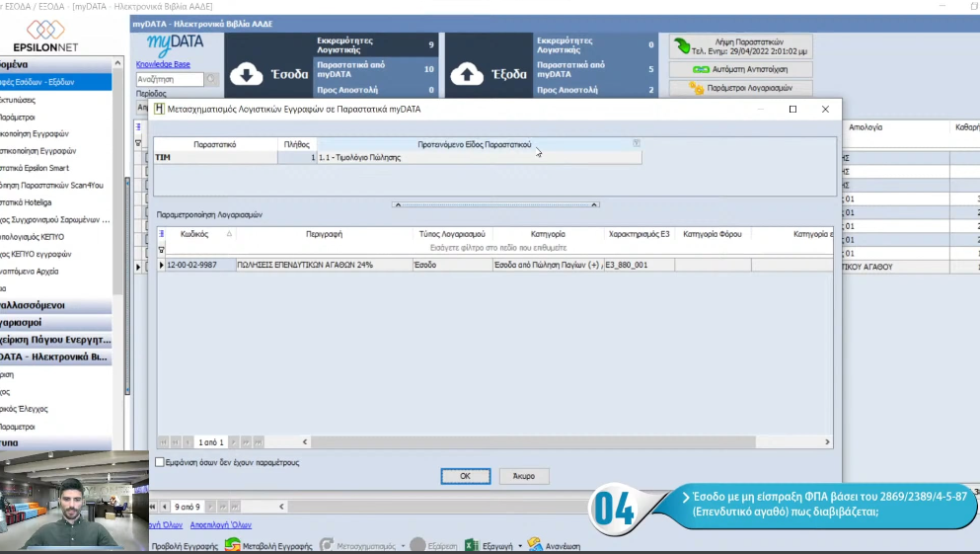Click the dialog horizontal scrollbar thumb
The height and width of the screenshot is (554, 980).
coord(533,442)
